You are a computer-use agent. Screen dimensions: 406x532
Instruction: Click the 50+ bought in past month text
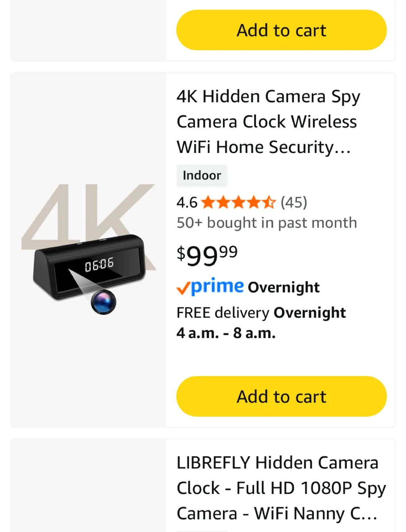pos(267,223)
